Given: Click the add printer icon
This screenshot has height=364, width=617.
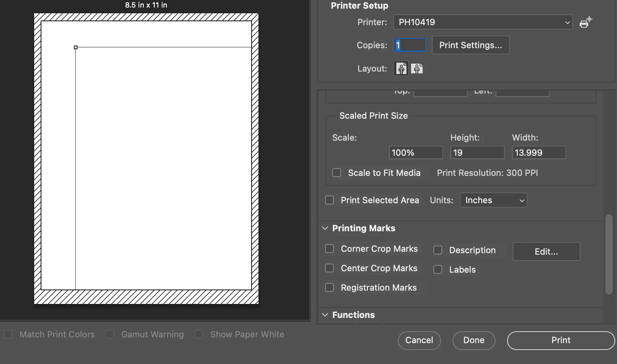Looking at the screenshot, I should pyautogui.click(x=586, y=22).
